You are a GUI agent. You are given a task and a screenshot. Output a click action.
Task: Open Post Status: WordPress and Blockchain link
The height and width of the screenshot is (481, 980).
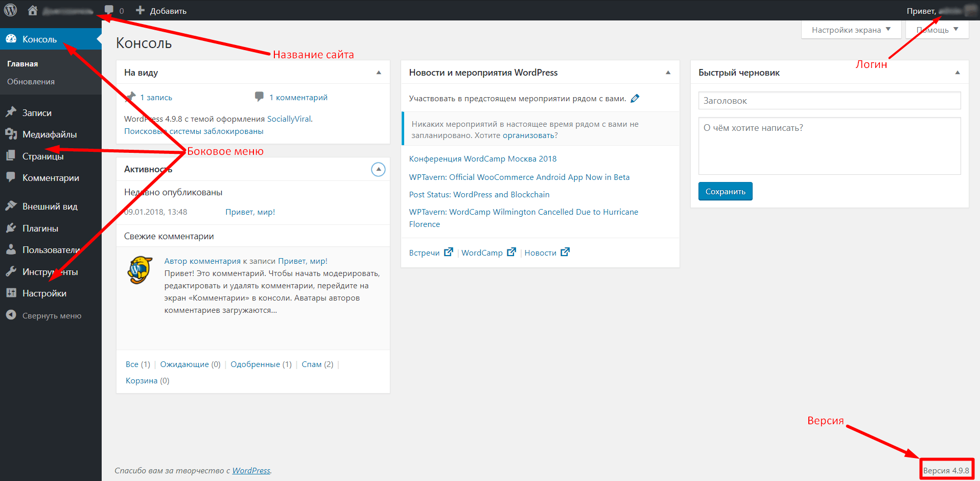[x=479, y=194]
